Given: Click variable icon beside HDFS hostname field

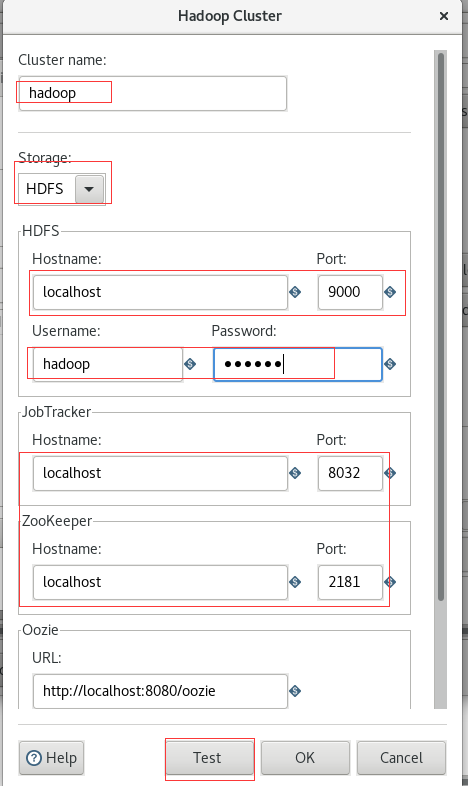Looking at the screenshot, I should [295, 292].
